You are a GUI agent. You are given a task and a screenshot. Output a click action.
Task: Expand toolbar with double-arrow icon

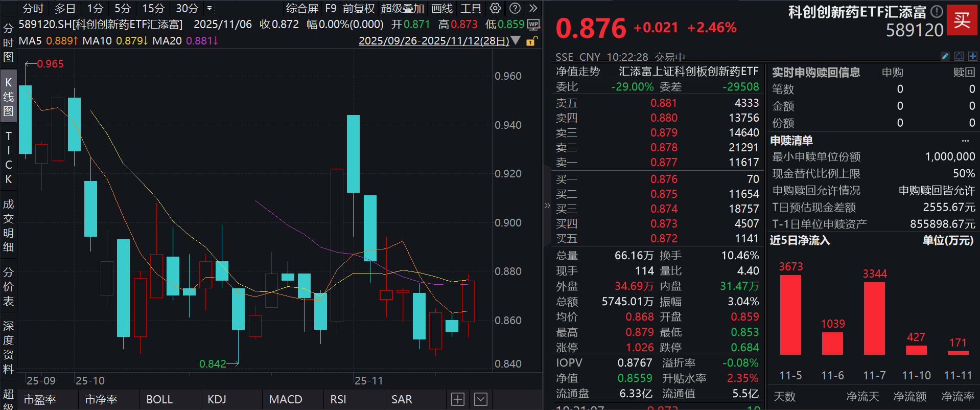[x=533, y=8]
